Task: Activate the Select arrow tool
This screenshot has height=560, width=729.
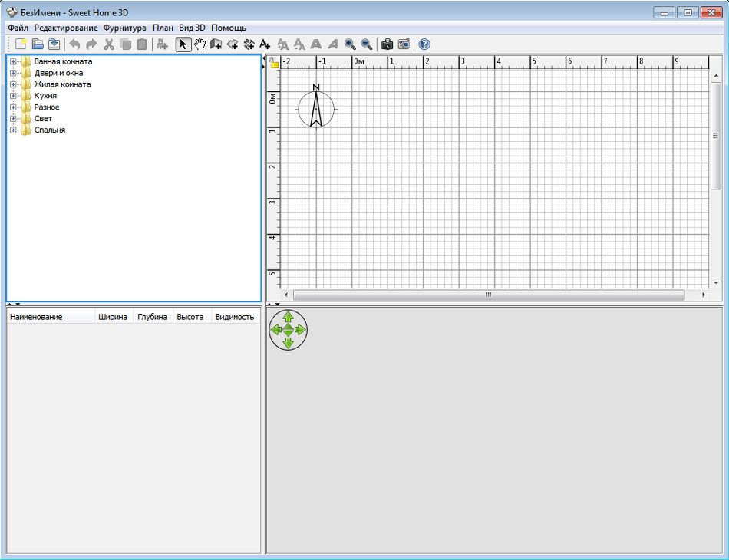Action: point(183,44)
